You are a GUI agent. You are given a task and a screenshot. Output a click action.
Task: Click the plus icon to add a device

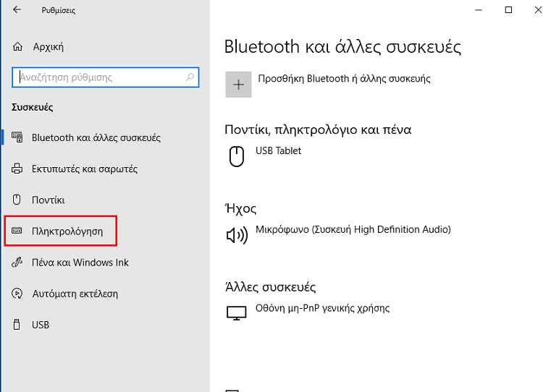pos(238,85)
